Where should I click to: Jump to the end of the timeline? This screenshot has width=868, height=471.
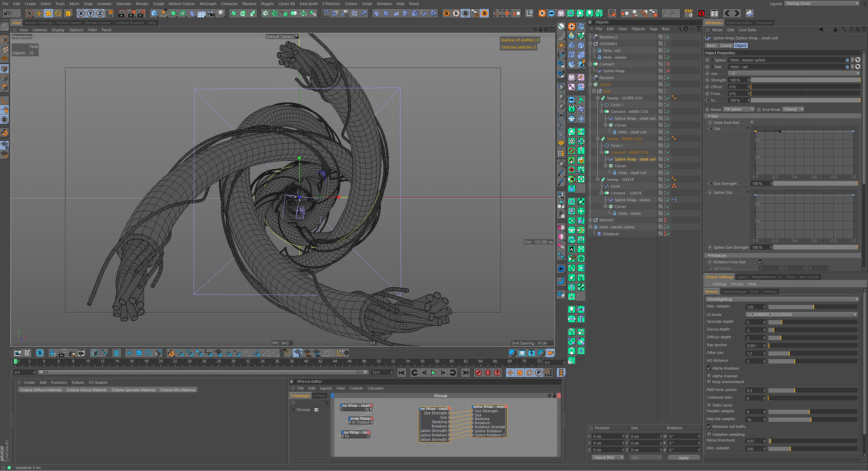click(x=465, y=373)
